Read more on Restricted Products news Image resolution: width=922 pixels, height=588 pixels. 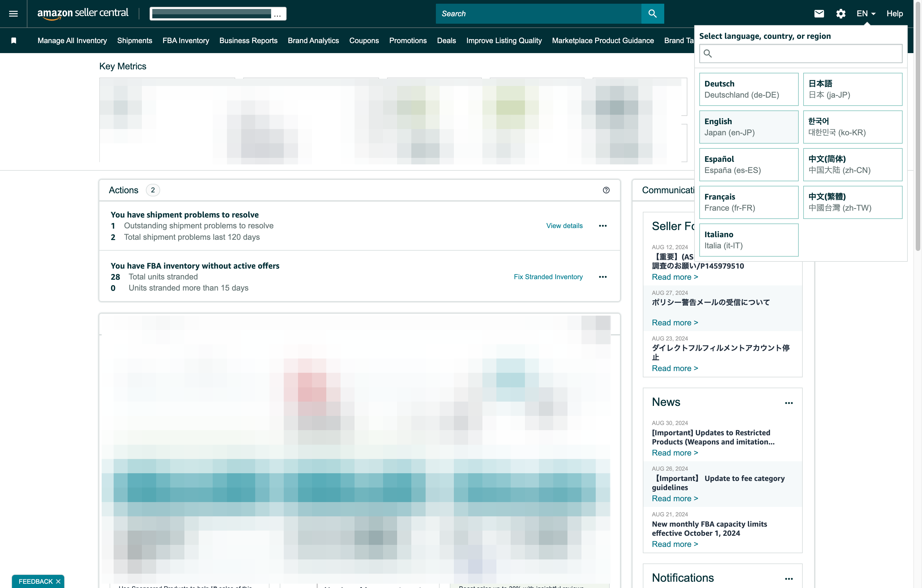(x=675, y=453)
